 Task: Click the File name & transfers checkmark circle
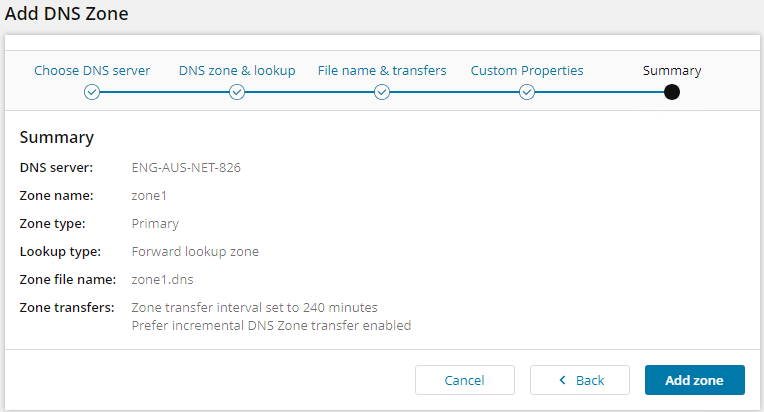coord(382,92)
